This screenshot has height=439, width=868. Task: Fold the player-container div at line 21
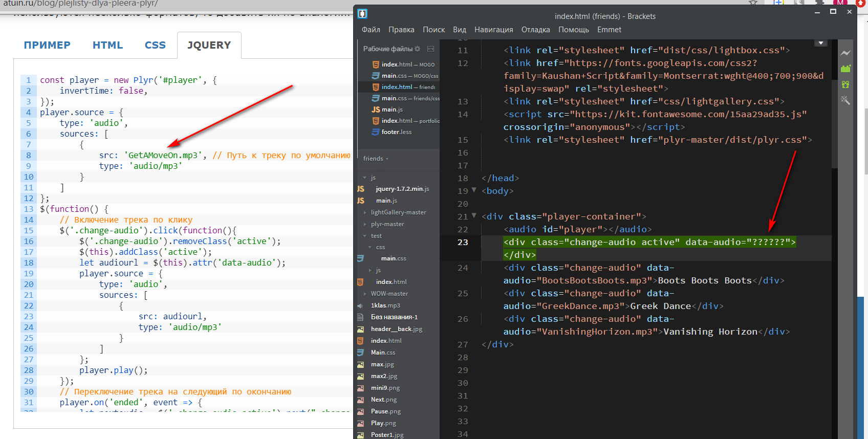pos(474,215)
